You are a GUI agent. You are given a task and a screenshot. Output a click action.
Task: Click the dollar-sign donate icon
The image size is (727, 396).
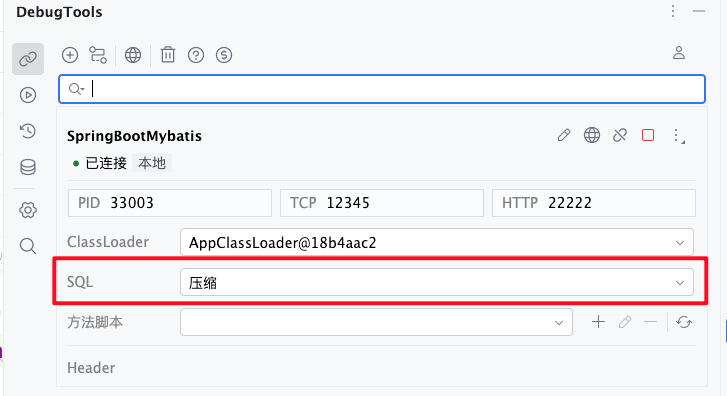[x=224, y=55]
